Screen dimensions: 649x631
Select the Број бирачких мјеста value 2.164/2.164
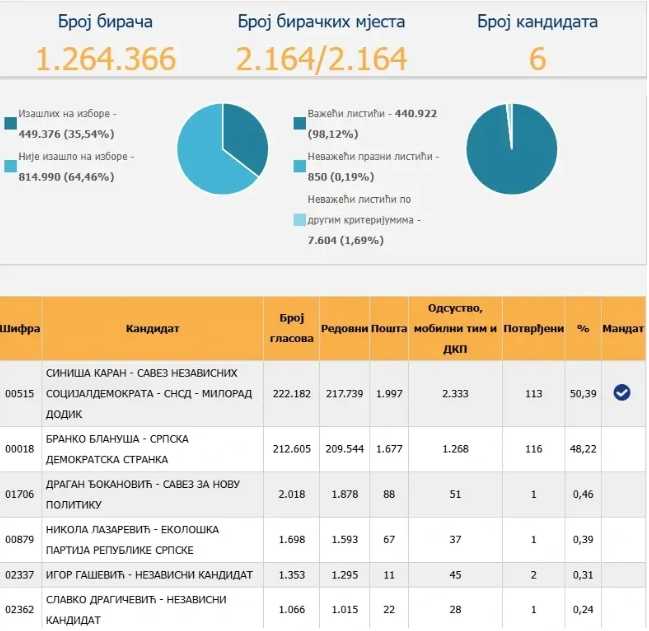(x=322, y=59)
